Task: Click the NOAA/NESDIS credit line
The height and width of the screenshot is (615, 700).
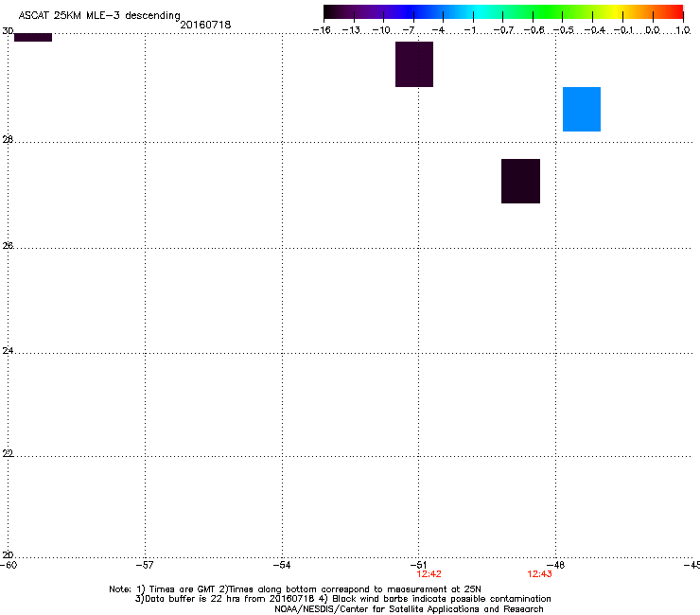Action: pos(409,609)
